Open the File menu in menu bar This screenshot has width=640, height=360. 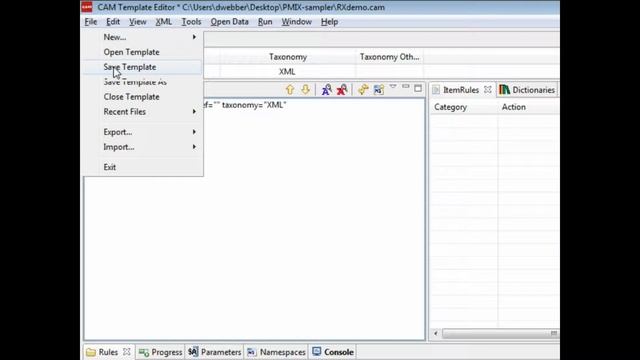click(91, 22)
